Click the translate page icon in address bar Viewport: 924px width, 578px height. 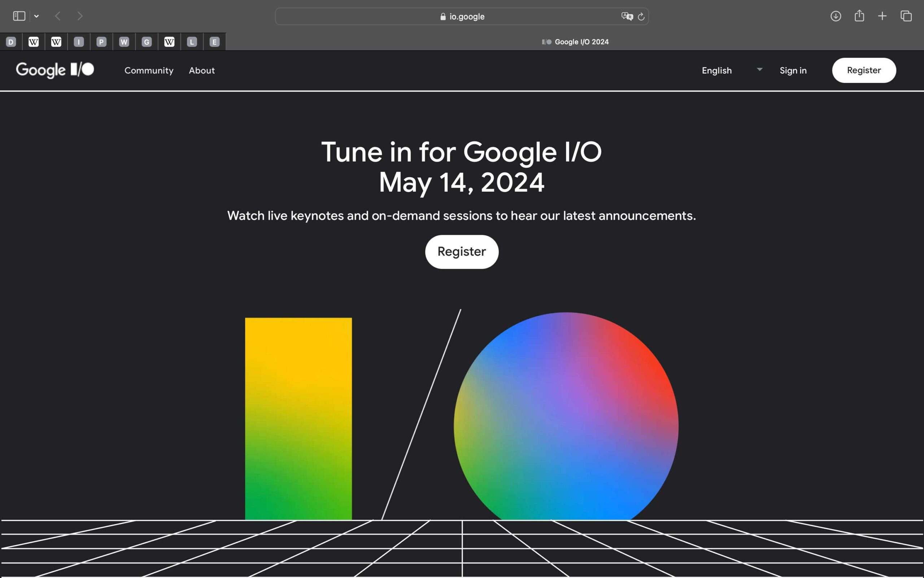click(x=627, y=17)
